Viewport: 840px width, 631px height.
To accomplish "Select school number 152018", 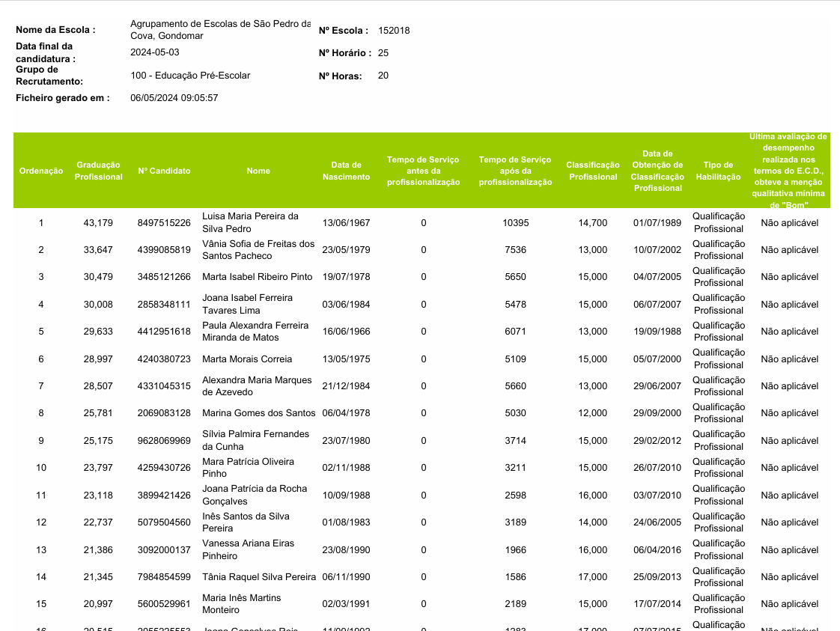I will click(394, 31).
